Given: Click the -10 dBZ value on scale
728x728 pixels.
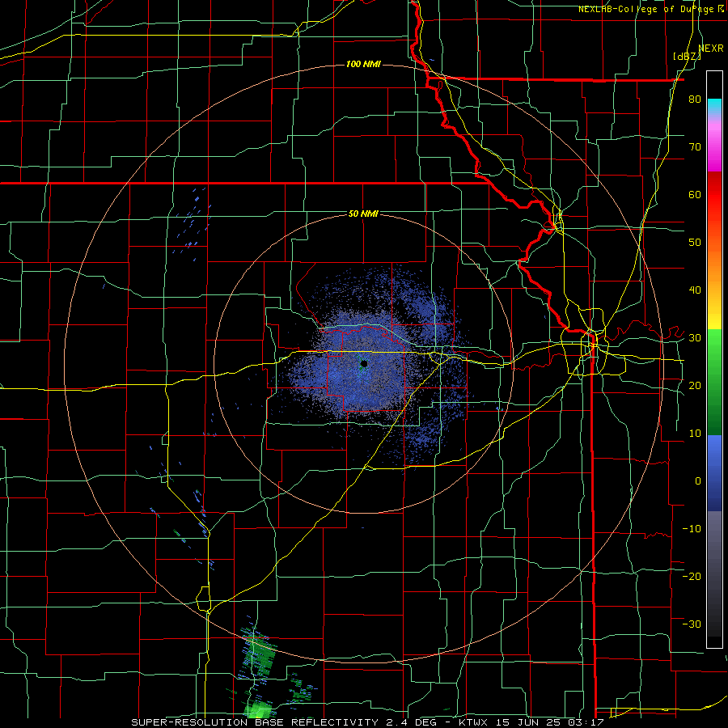Looking at the screenshot, I should coord(692,528).
